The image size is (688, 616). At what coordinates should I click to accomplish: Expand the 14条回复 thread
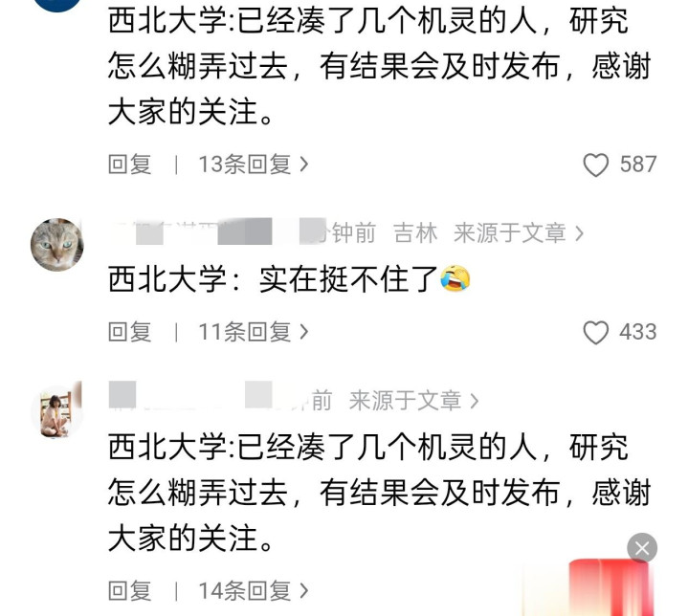click(254, 590)
